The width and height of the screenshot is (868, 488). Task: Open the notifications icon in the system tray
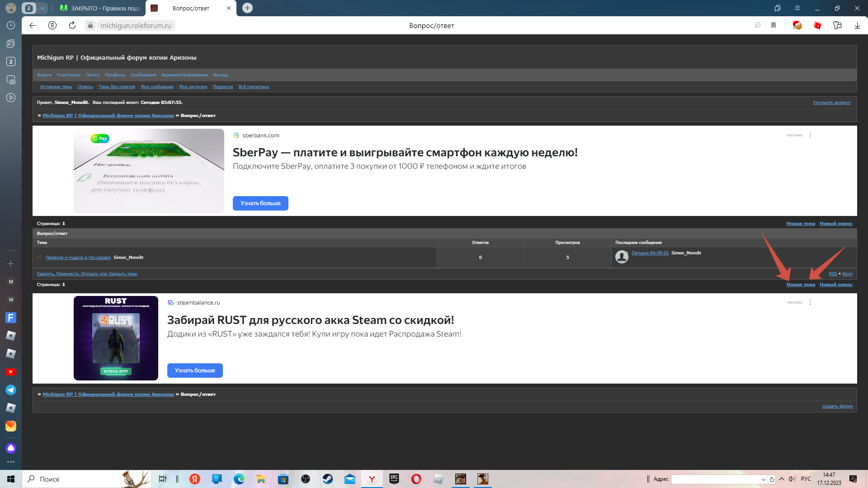click(x=853, y=479)
